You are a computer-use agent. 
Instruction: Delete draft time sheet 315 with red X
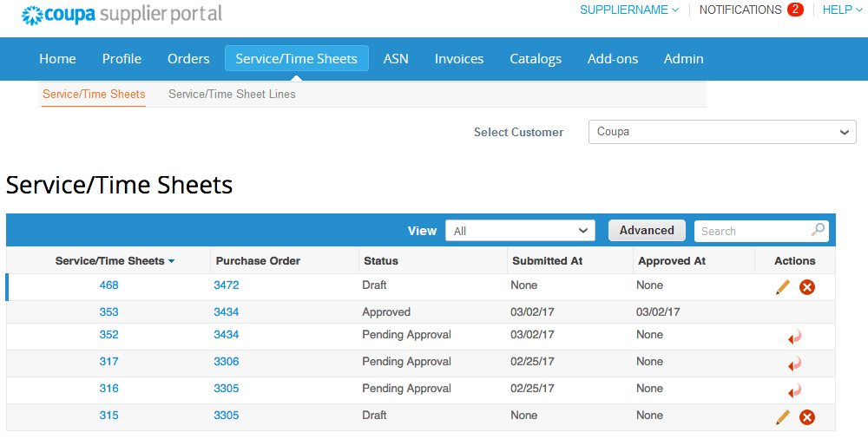[x=807, y=416]
